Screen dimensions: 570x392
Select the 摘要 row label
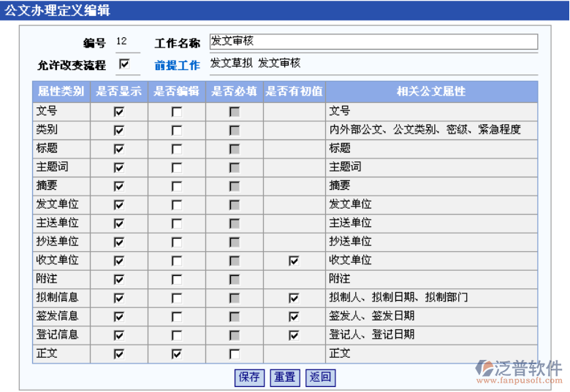(47, 185)
